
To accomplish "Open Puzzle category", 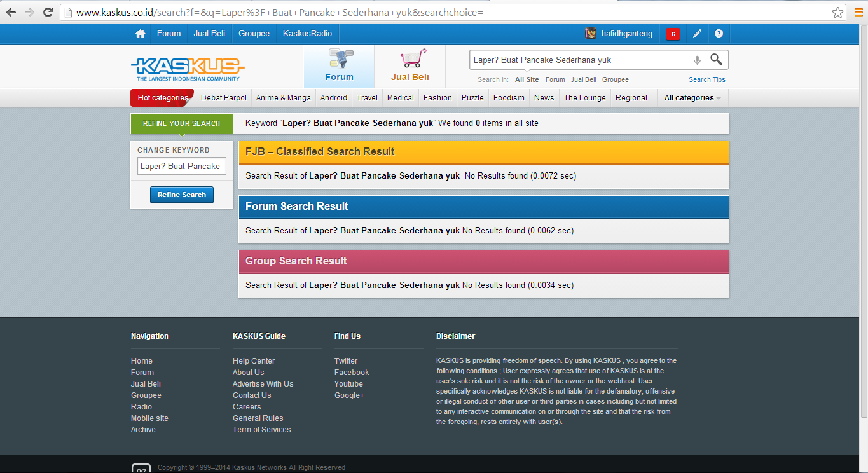I will coord(472,98).
